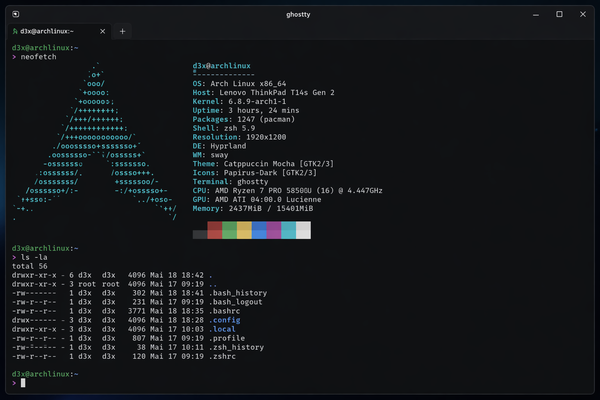
Task: Click .zshrc file name
Action: pyautogui.click(x=222, y=356)
